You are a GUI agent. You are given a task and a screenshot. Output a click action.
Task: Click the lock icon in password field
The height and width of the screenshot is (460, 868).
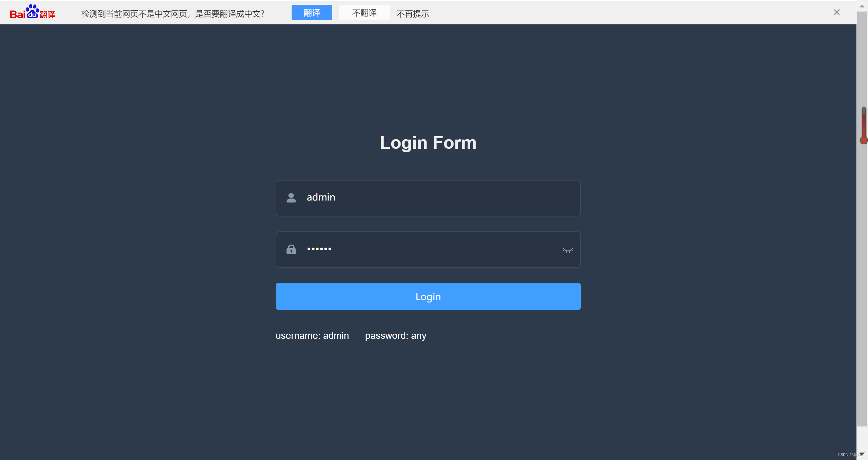point(291,249)
